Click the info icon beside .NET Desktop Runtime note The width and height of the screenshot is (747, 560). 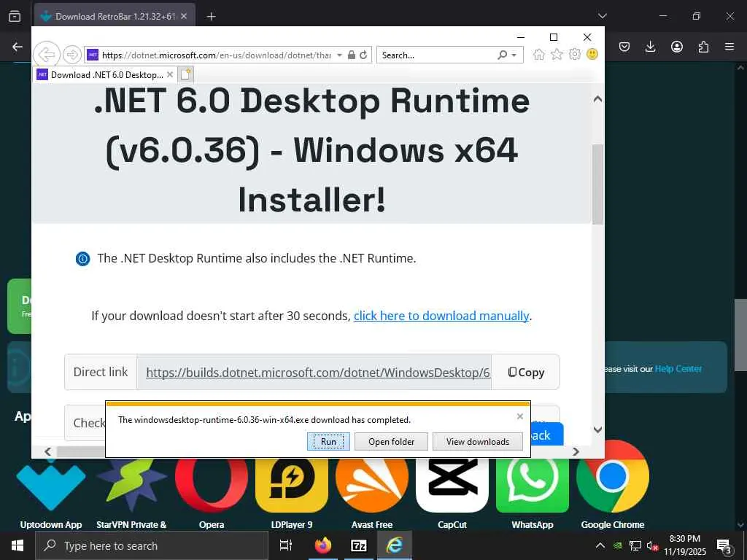pyautogui.click(x=82, y=259)
